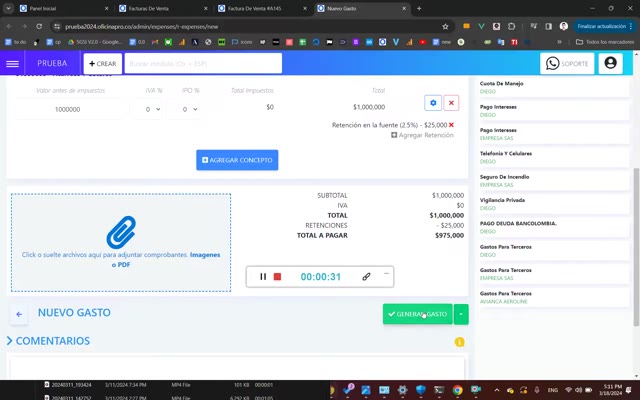Select Gastos Para Terceros EMPRESA SAS
This screenshot has width=640, height=400.
point(553,274)
